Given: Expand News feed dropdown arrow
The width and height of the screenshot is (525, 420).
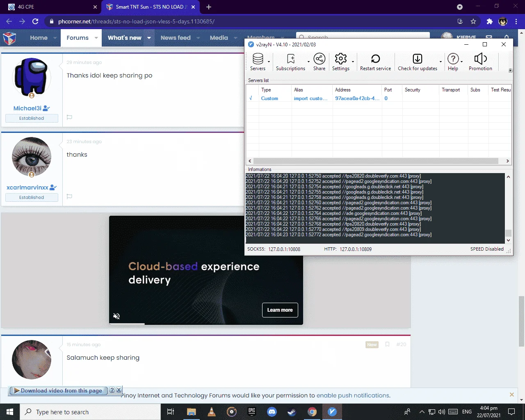Looking at the screenshot, I should [198, 38].
